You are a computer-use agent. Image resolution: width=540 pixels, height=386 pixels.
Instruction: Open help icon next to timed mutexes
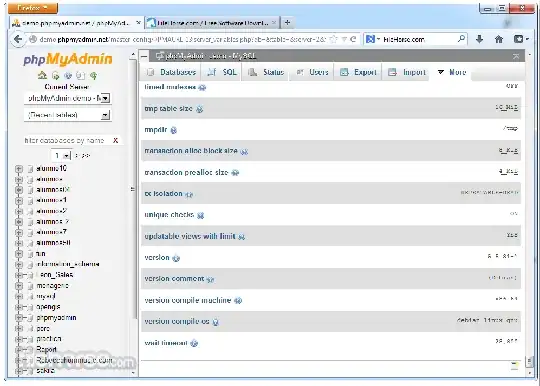coord(202,87)
